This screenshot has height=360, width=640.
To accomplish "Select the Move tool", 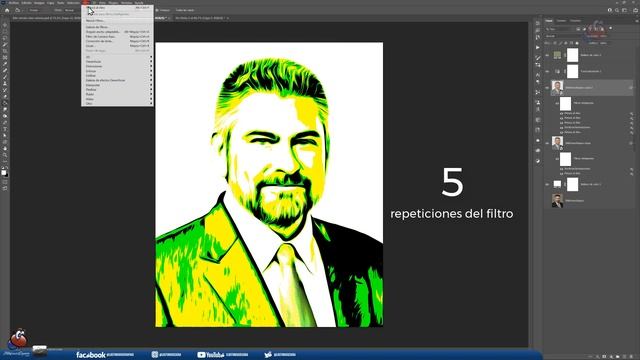I will [5, 25].
